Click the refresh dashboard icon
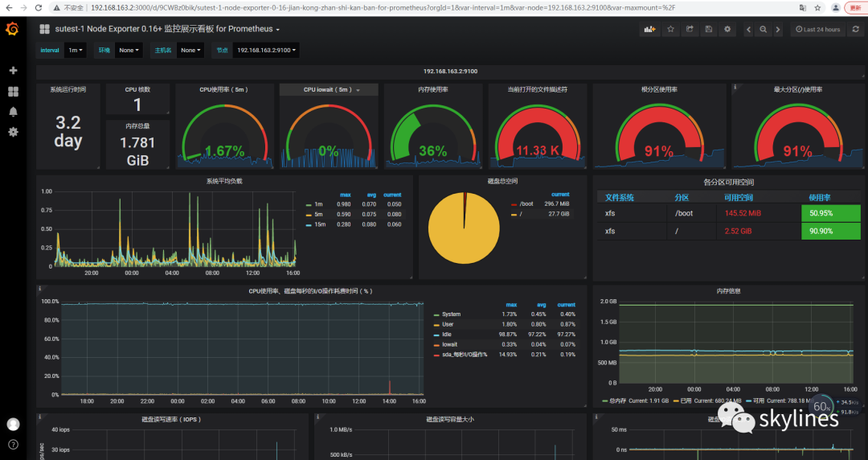868x460 pixels. 856,30
